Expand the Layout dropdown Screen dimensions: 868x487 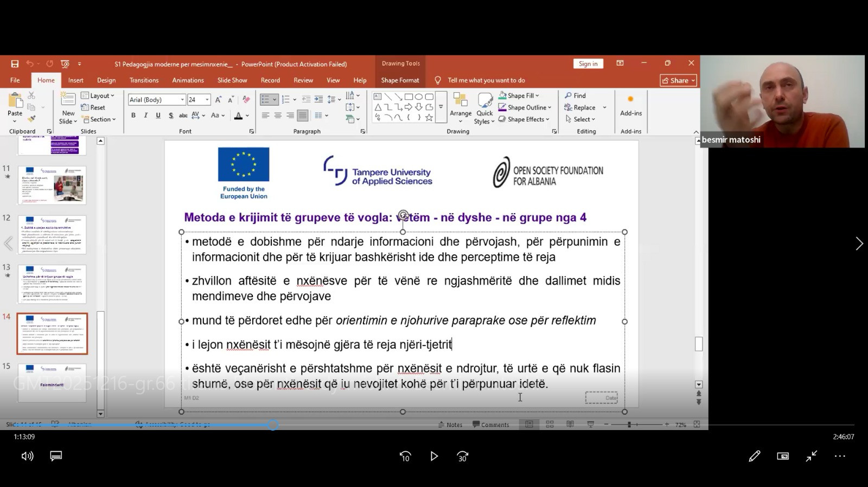98,95
